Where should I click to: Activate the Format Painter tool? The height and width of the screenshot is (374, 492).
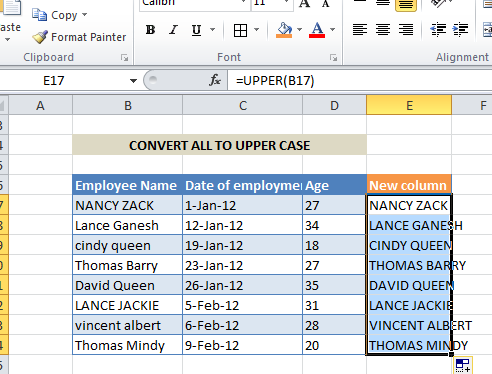pyautogui.click(x=79, y=37)
